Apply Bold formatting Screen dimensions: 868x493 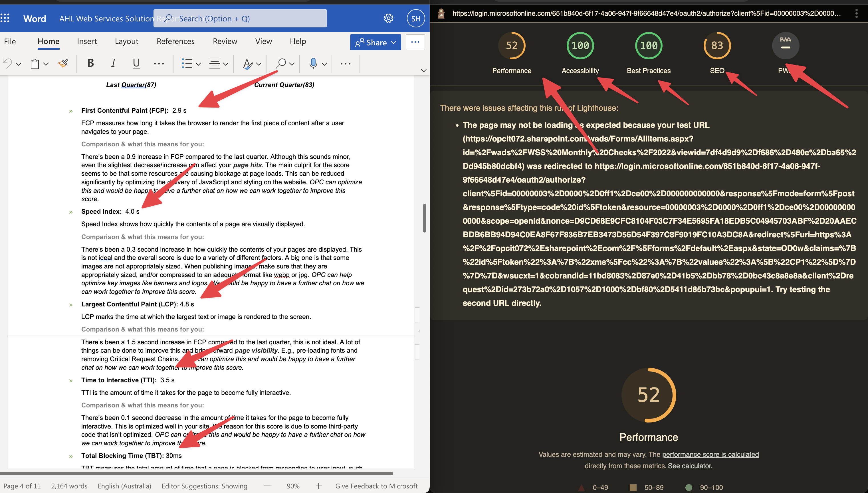click(90, 63)
